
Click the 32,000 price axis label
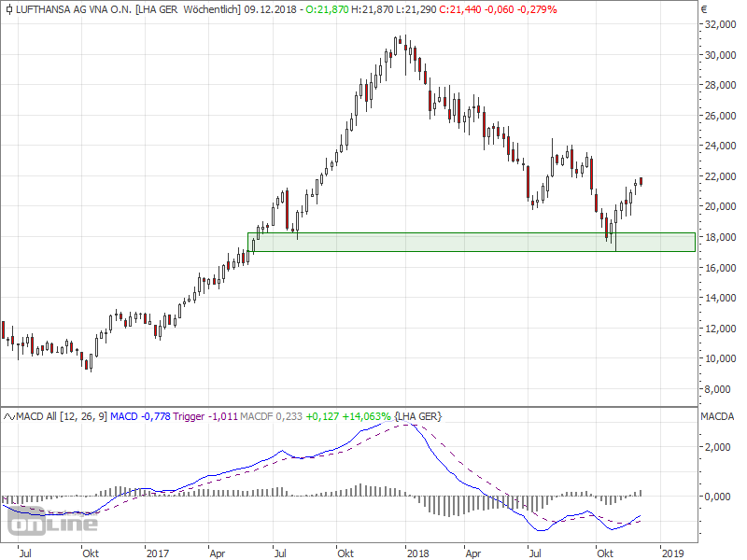(720, 25)
